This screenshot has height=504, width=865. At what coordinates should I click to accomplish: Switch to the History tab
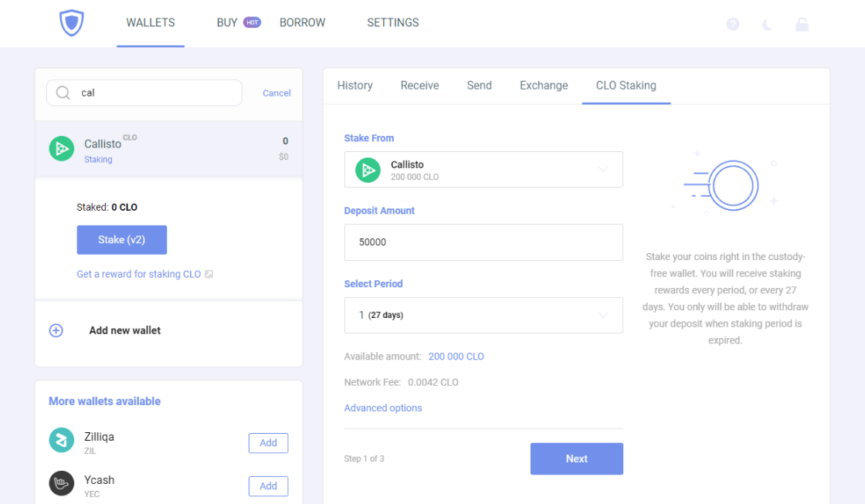pyautogui.click(x=354, y=86)
